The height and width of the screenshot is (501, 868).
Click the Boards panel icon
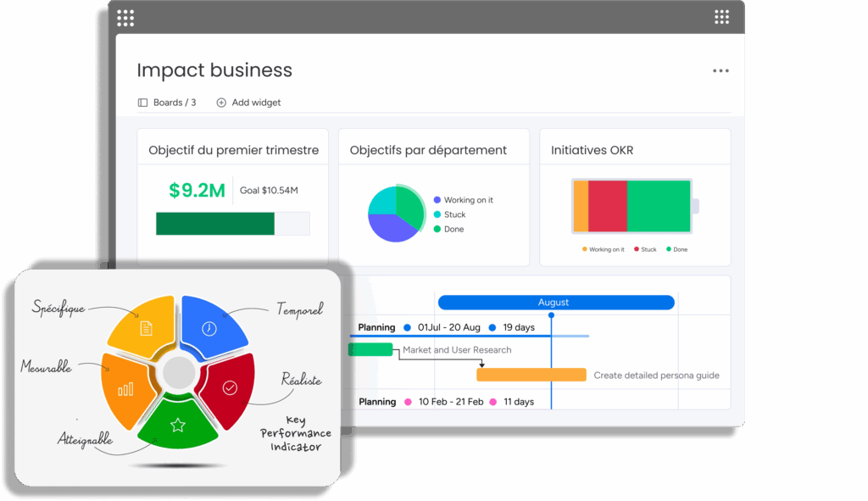[x=142, y=103]
